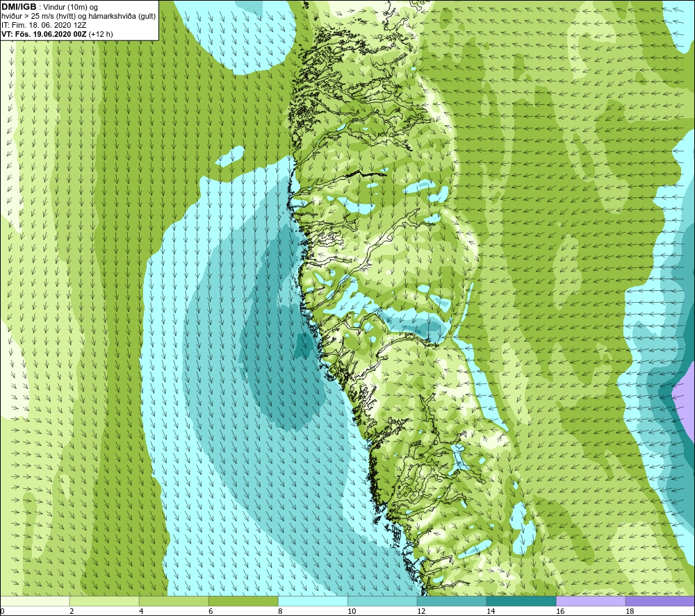
Task: Click the '(+12 h)' forecast offset text
Action: [x=101, y=34]
